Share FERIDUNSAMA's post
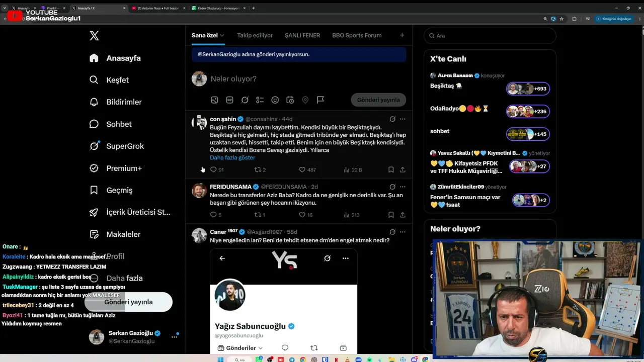644x362 pixels. (403, 215)
